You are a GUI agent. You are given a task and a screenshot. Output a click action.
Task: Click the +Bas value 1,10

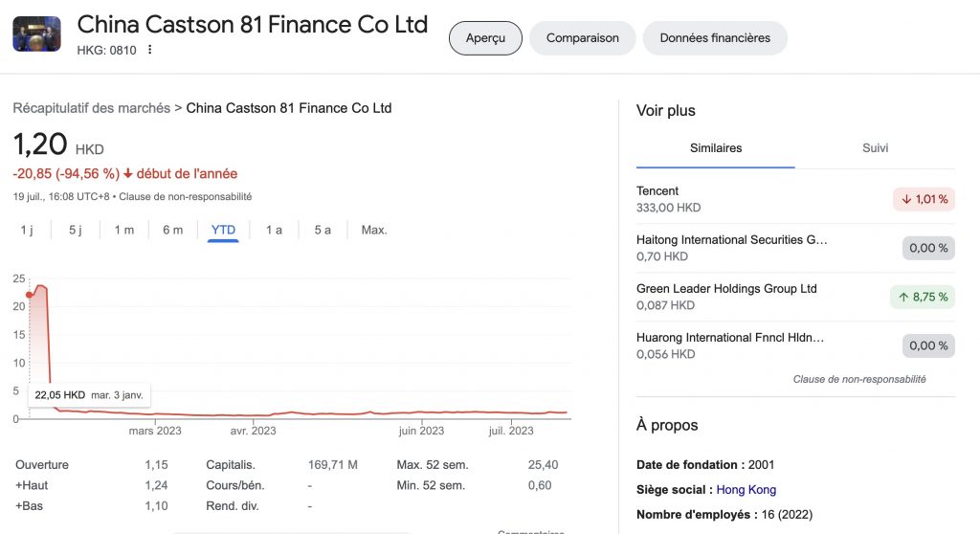click(x=156, y=506)
